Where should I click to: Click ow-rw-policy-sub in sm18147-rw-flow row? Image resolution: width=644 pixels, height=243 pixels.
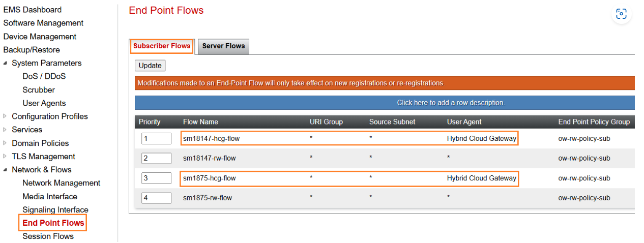[x=584, y=158]
